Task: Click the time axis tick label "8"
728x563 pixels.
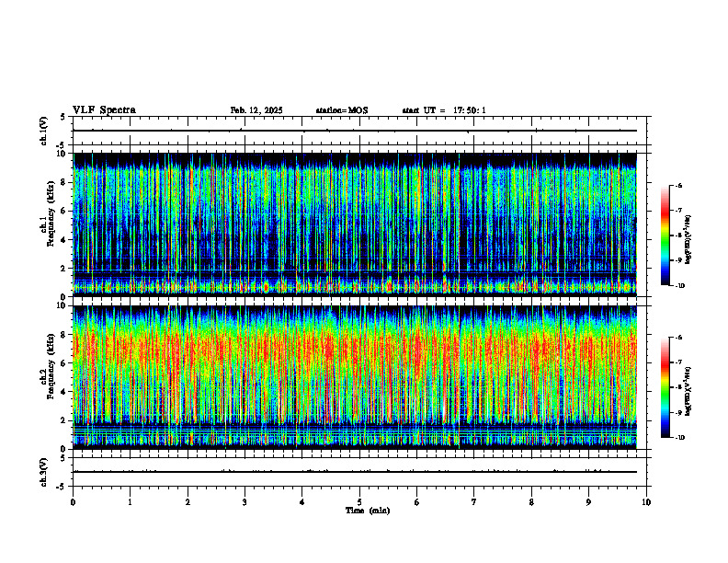Action: click(x=531, y=502)
